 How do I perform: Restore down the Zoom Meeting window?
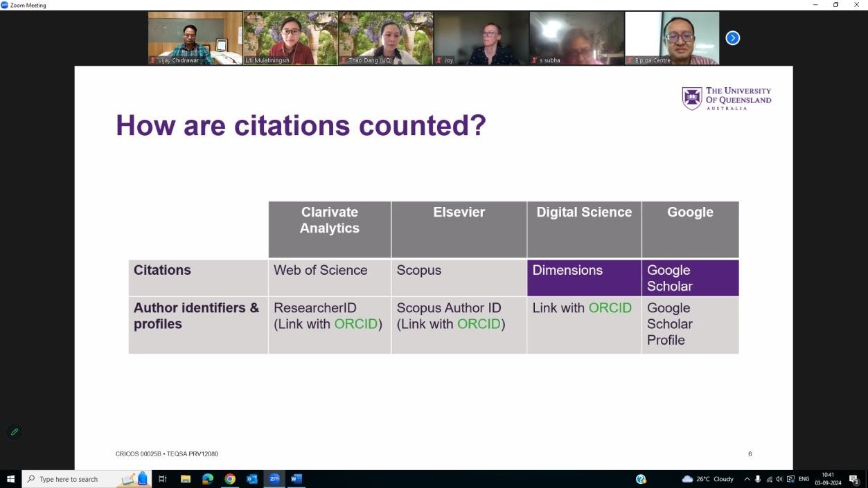click(835, 5)
